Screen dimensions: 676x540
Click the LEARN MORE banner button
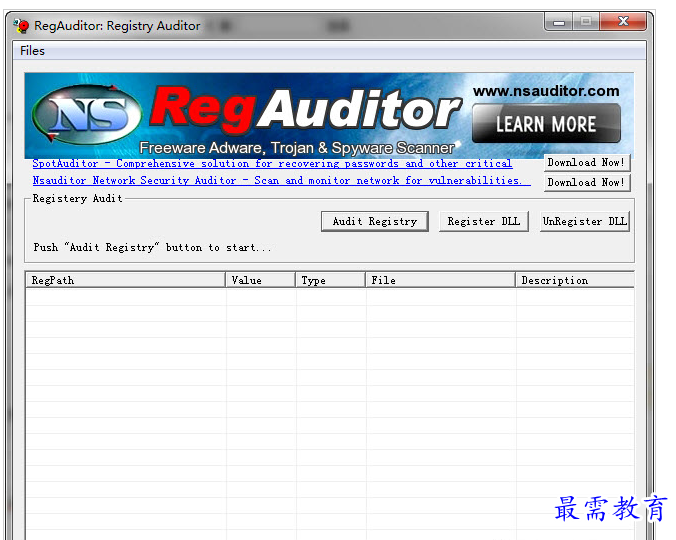click(546, 124)
